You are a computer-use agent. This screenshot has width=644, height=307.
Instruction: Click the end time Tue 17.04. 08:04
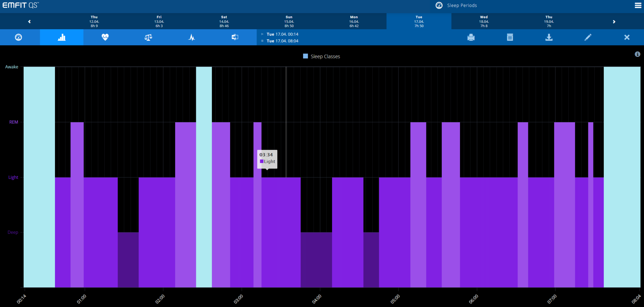(x=282, y=41)
